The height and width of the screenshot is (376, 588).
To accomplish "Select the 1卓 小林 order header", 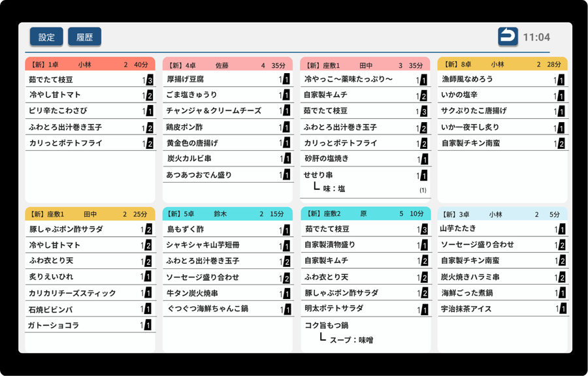I will [90, 64].
